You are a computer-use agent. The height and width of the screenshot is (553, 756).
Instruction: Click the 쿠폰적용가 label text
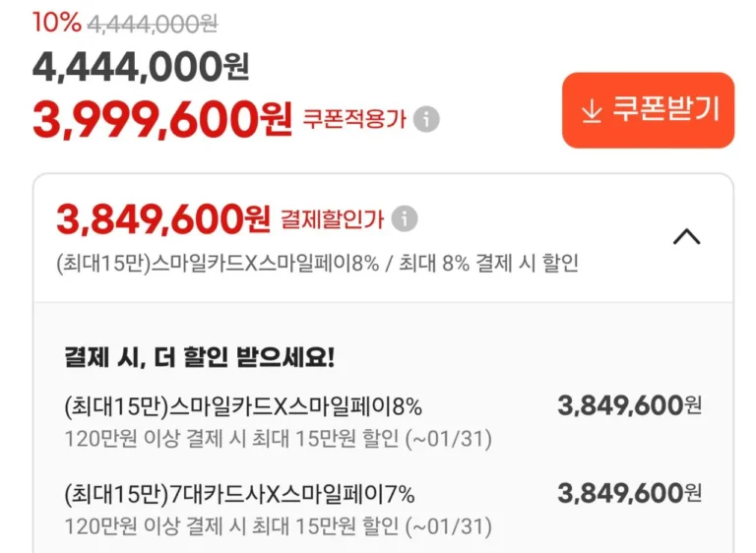(353, 120)
